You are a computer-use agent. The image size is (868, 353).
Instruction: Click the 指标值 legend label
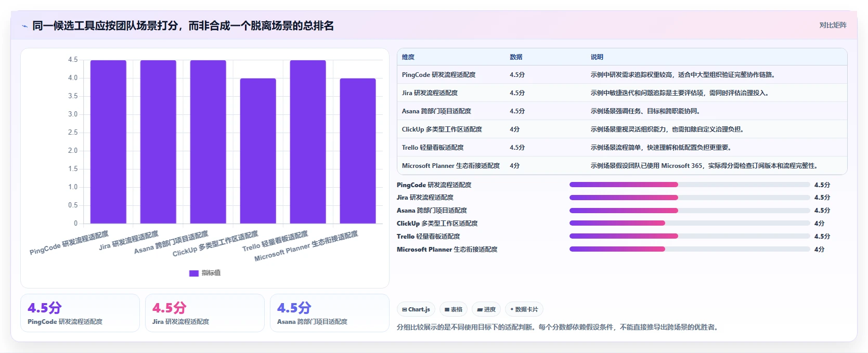(x=211, y=273)
